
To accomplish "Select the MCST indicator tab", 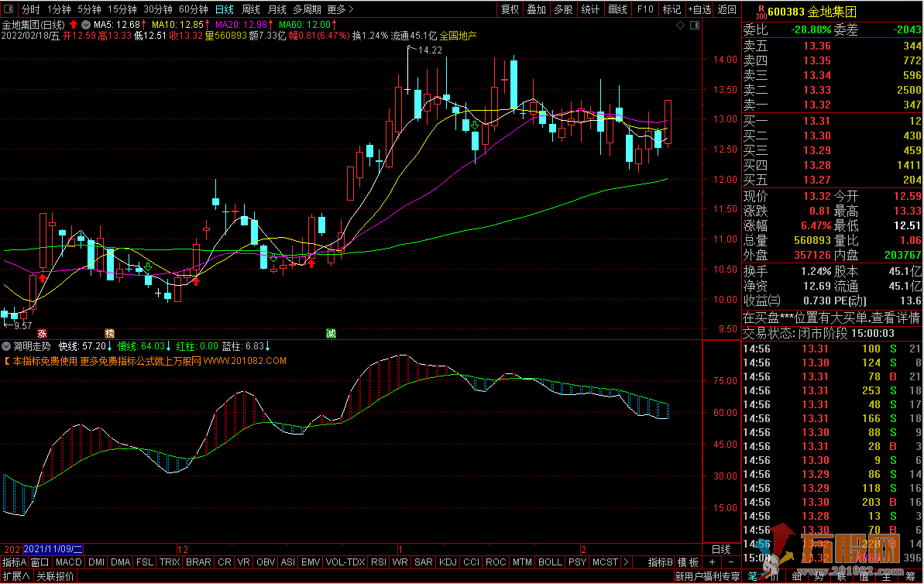I will coord(605,562).
